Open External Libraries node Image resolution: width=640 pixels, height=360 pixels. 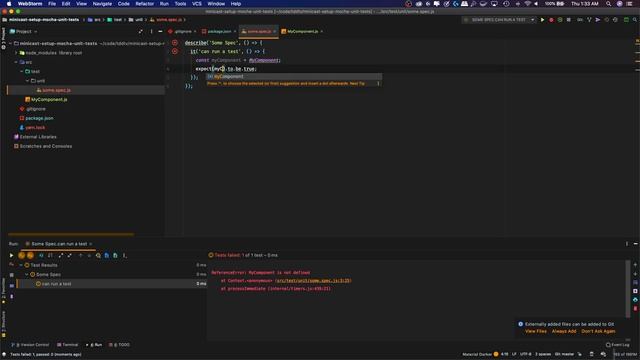[x=35, y=137]
